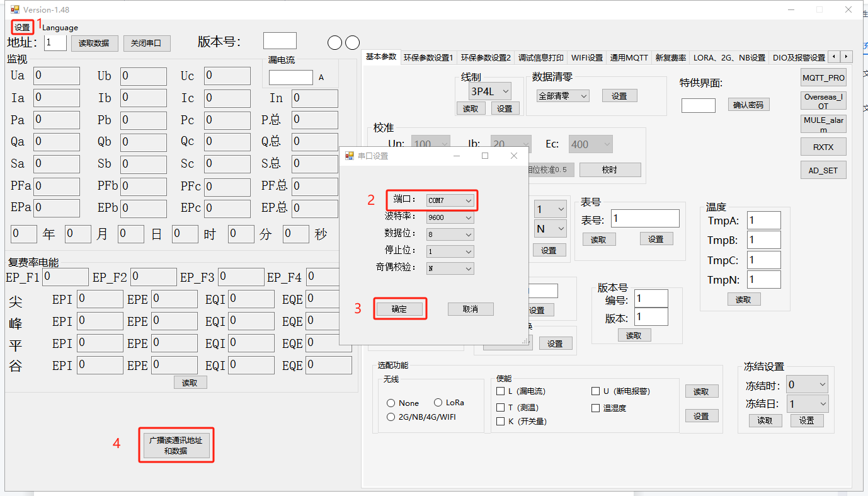Choose the 2G/NB/4G/WIFI radio button

pos(391,417)
